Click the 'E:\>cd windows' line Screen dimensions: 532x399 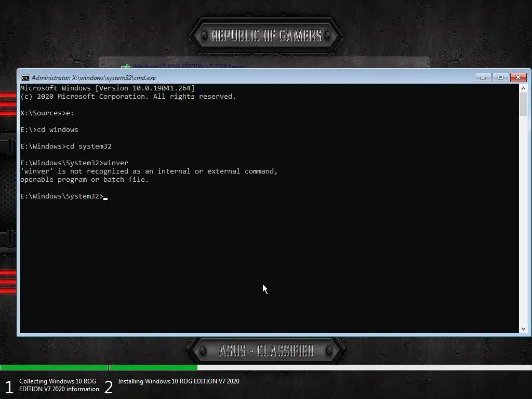[49, 129]
